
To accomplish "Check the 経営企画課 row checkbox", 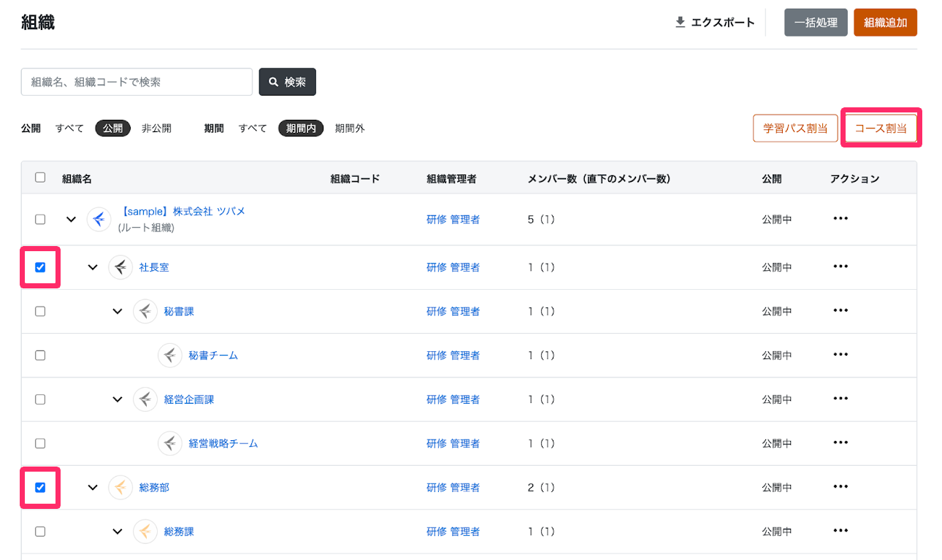I will pos(40,399).
